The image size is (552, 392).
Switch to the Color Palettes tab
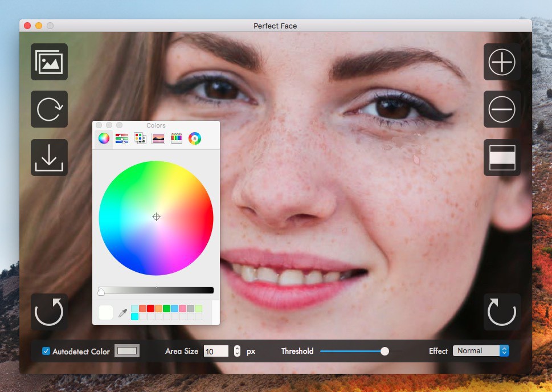140,138
